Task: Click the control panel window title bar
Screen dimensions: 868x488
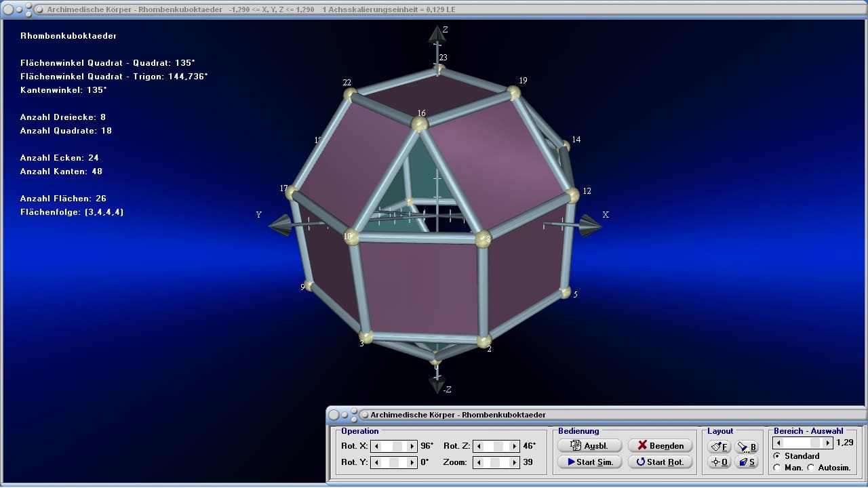Action: [x=597, y=415]
